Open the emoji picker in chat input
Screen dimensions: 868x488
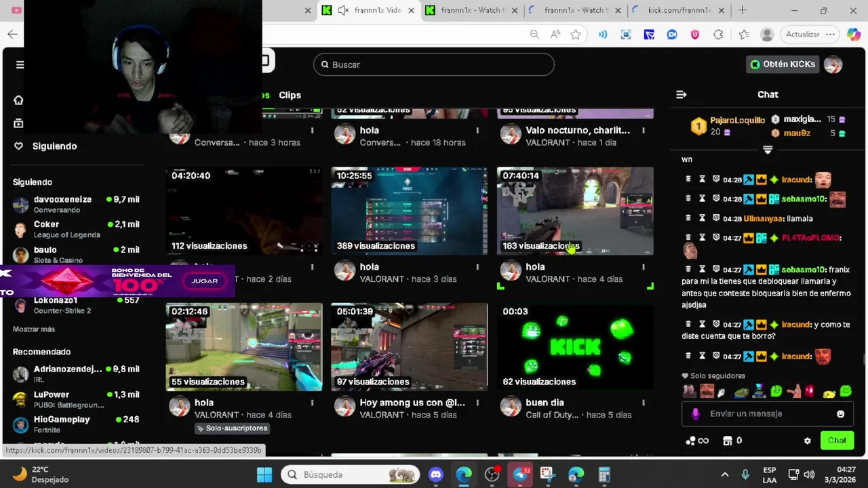[x=841, y=414]
